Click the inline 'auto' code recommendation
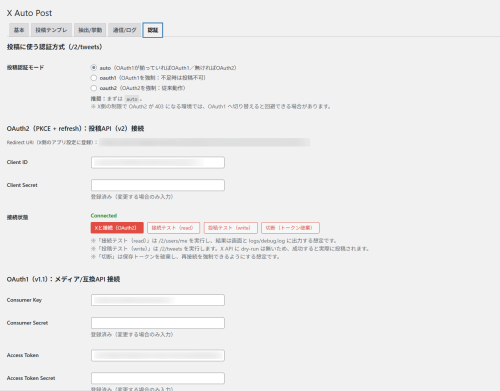 click(132, 99)
